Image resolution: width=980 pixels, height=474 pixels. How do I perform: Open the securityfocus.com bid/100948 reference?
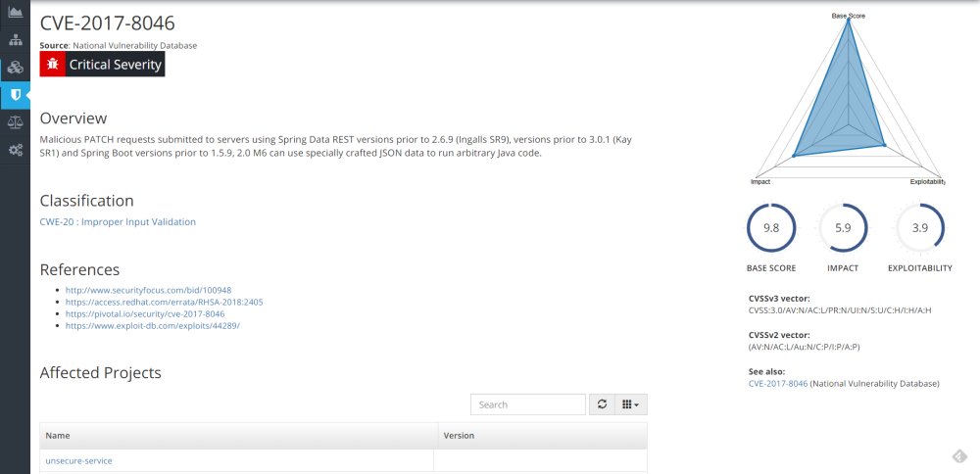point(148,290)
